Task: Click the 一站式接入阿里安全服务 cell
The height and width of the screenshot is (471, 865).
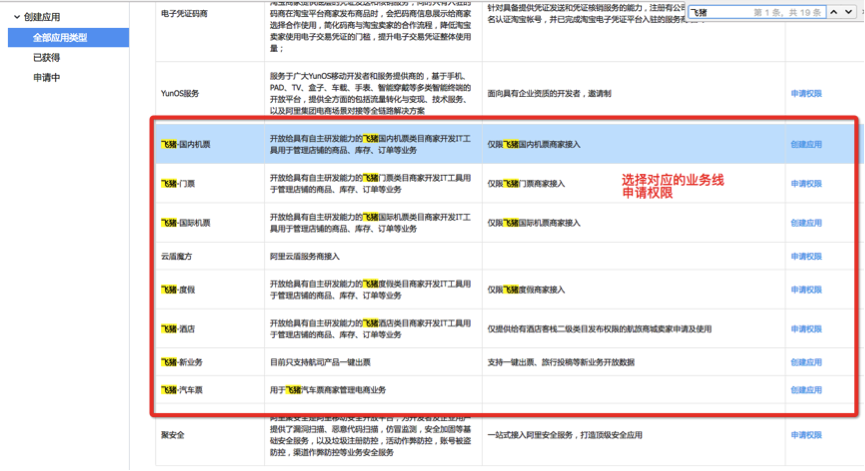Action: 564,435
